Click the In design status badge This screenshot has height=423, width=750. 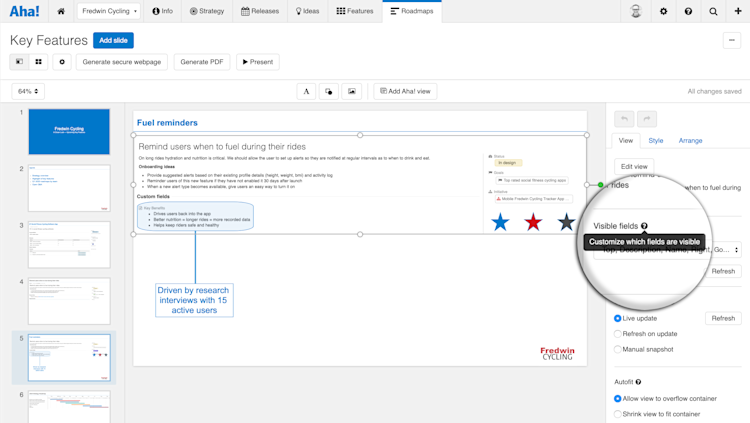(x=507, y=163)
